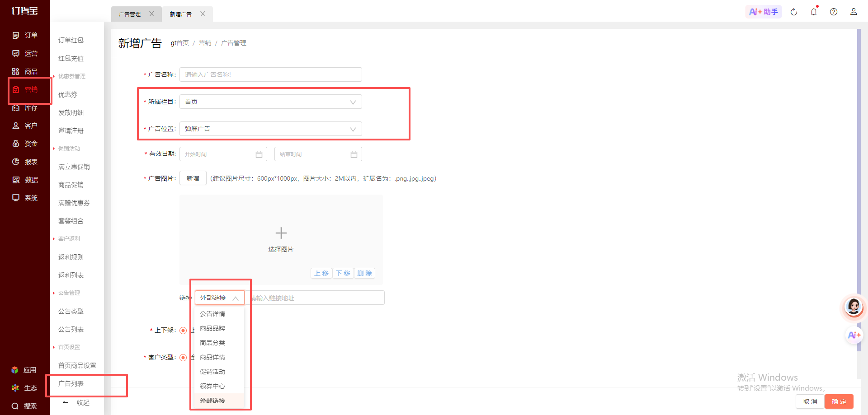Open the 开始时间 date picker
The image size is (868, 415).
[x=223, y=154]
